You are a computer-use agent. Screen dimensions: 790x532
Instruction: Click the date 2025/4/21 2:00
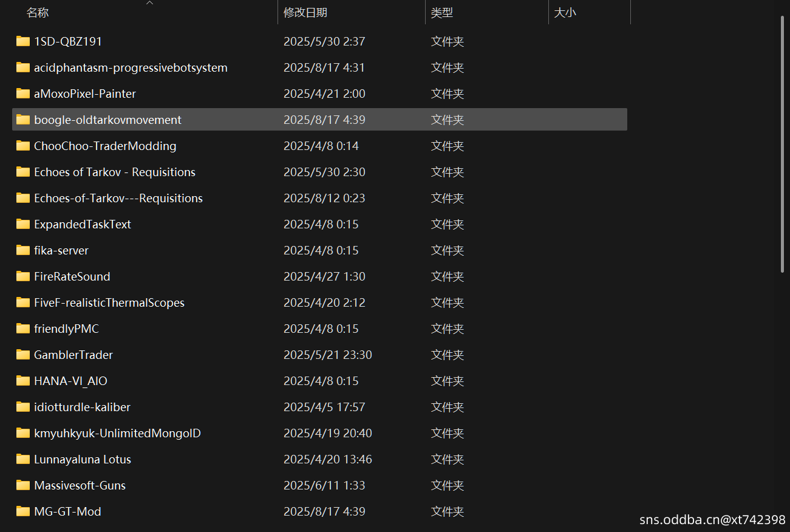324,94
